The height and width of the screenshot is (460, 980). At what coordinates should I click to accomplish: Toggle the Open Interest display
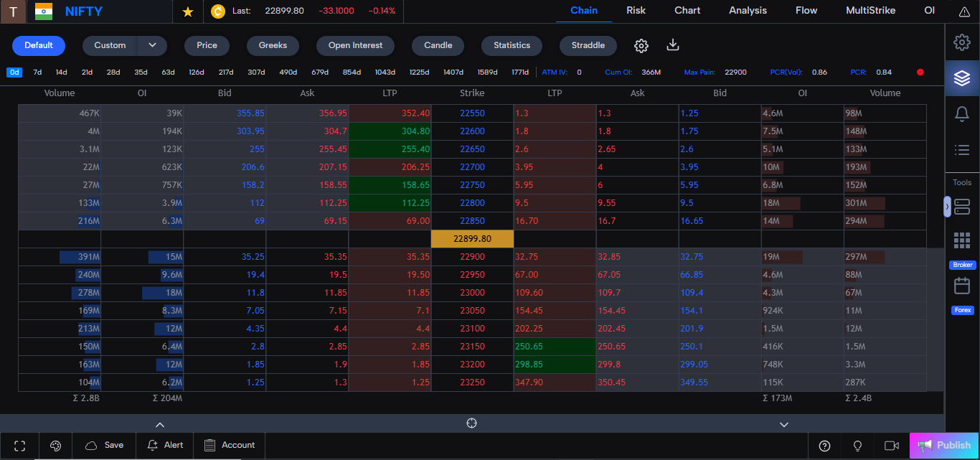(355, 45)
